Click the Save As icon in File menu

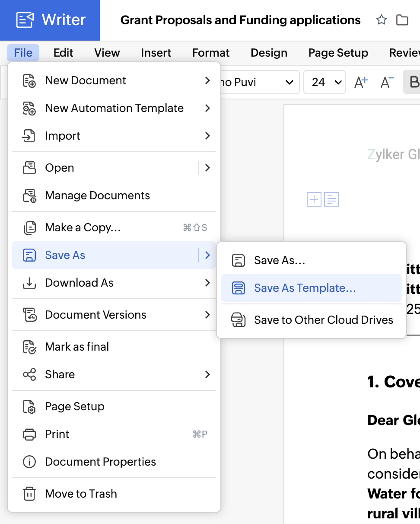(x=29, y=255)
